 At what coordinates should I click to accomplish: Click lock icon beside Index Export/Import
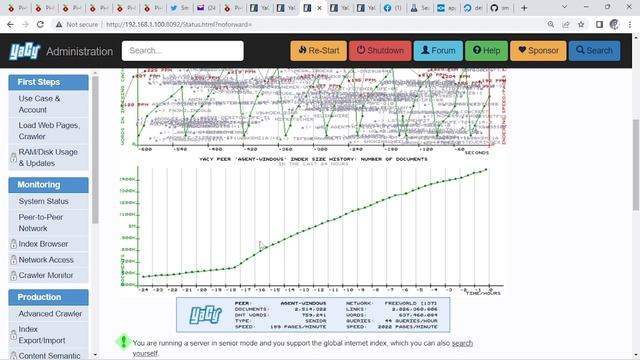(13, 335)
